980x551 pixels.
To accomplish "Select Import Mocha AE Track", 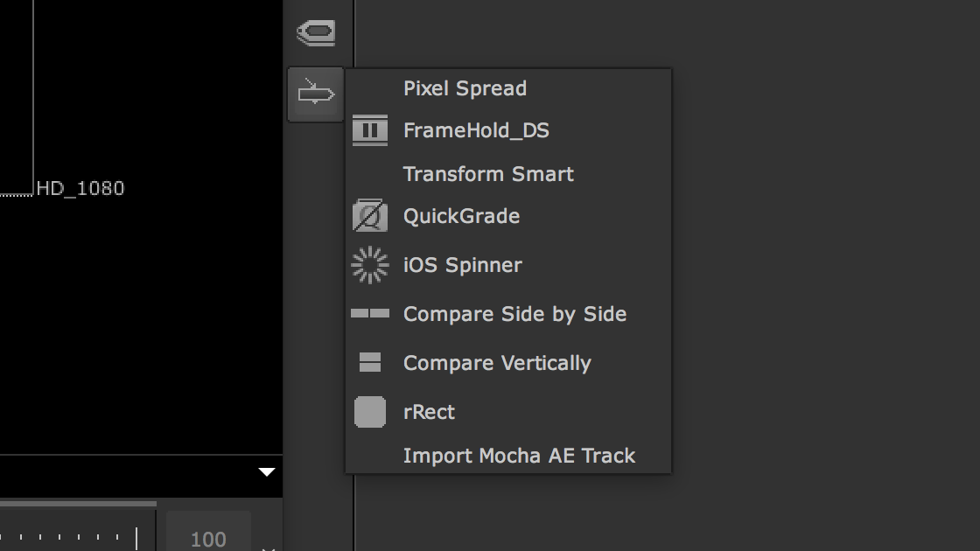I will tap(519, 456).
